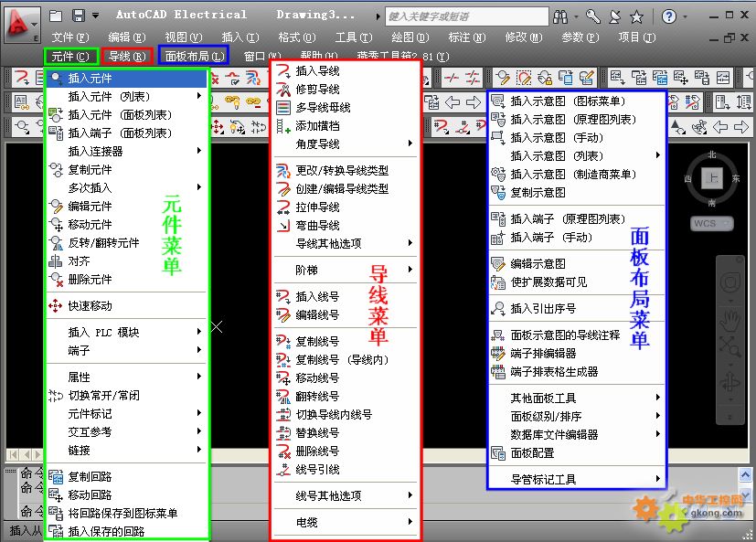Click the 插入引出序号 icon
Screen dimensions: 756x542
pyautogui.click(x=497, y=308)
